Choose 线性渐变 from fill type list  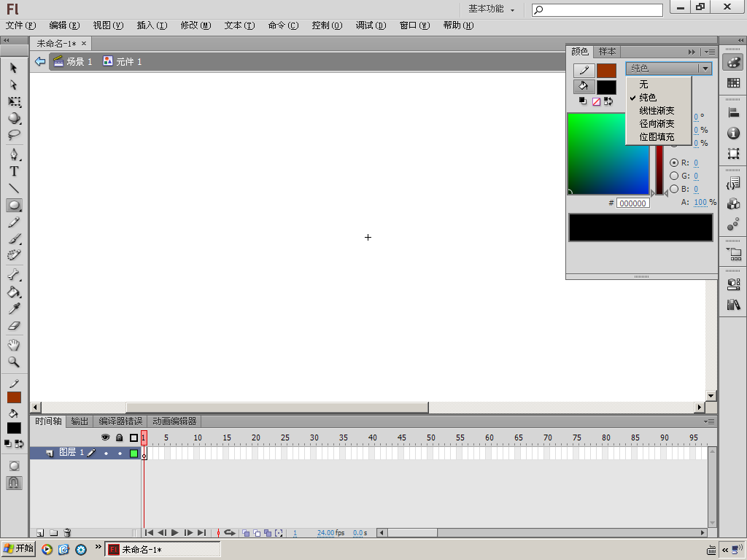pyautogui.click(x=657, y=111)
